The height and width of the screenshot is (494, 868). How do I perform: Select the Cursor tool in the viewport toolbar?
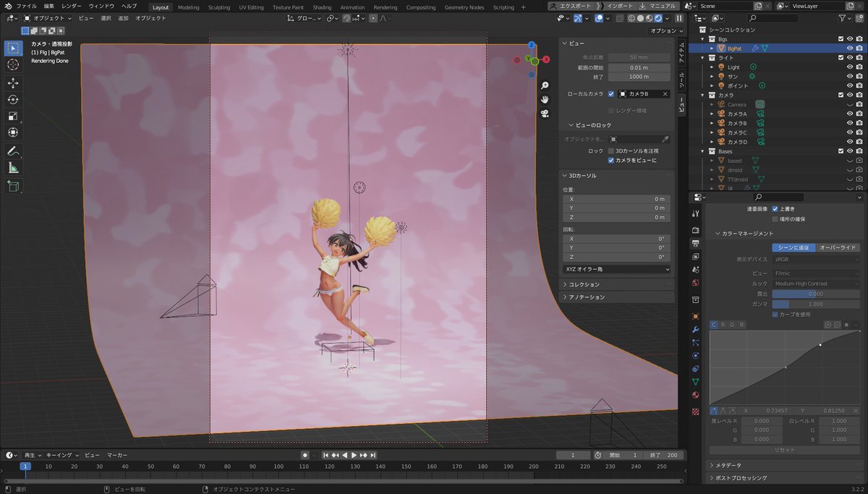pos(13,64)
